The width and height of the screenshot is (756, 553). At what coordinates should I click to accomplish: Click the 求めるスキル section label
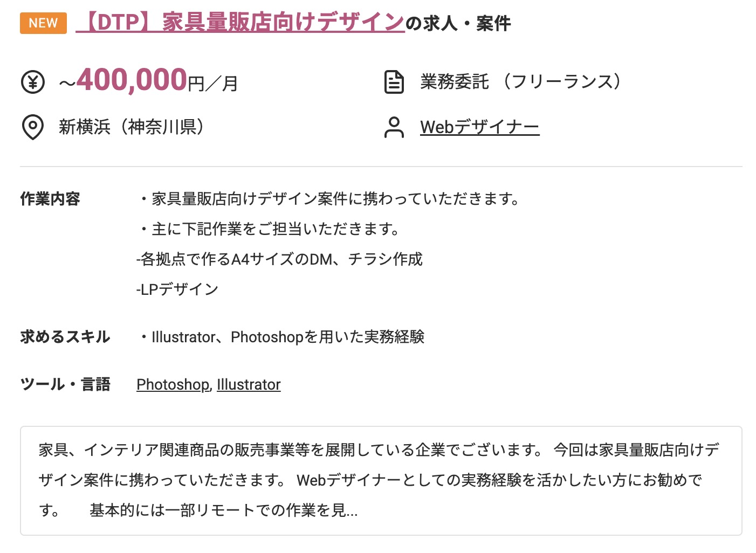coord(65,337)
